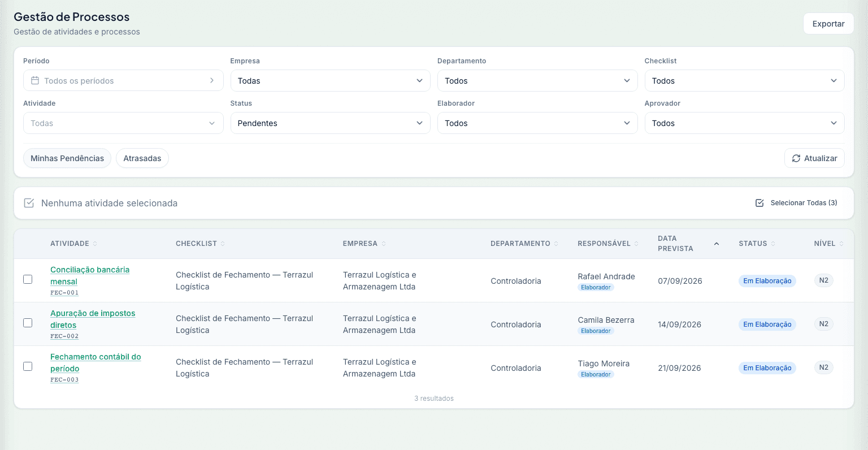868x450 pixels.
Task: Click the name Camila Bezerra
Action: click(x=606, y=320)
